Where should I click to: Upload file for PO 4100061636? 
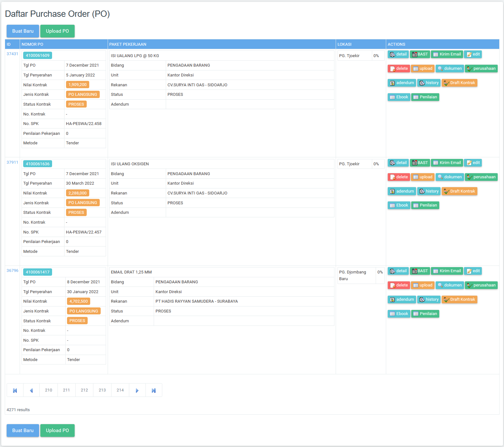coord(423,177)
